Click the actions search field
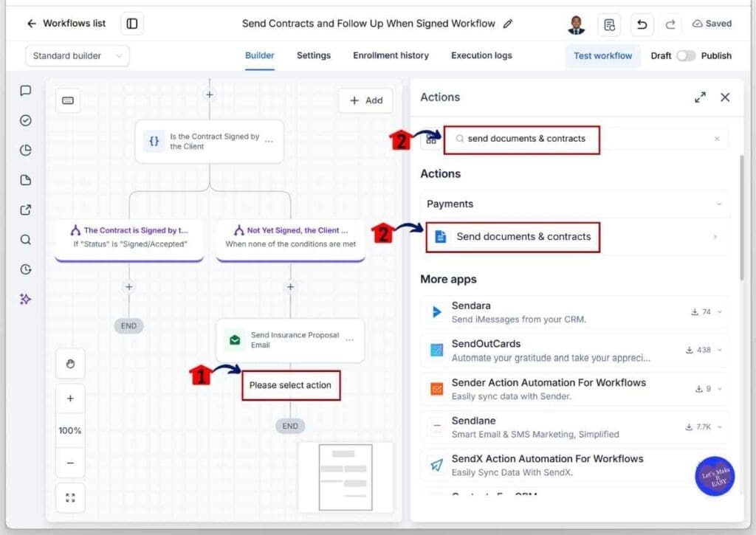This screenshot has width=756, height=535. pyautogui.click(x=585, y=139)
